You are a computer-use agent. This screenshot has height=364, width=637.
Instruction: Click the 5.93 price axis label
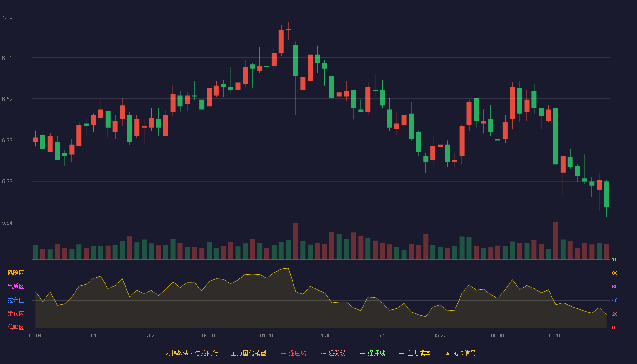(x=7, y=182)
